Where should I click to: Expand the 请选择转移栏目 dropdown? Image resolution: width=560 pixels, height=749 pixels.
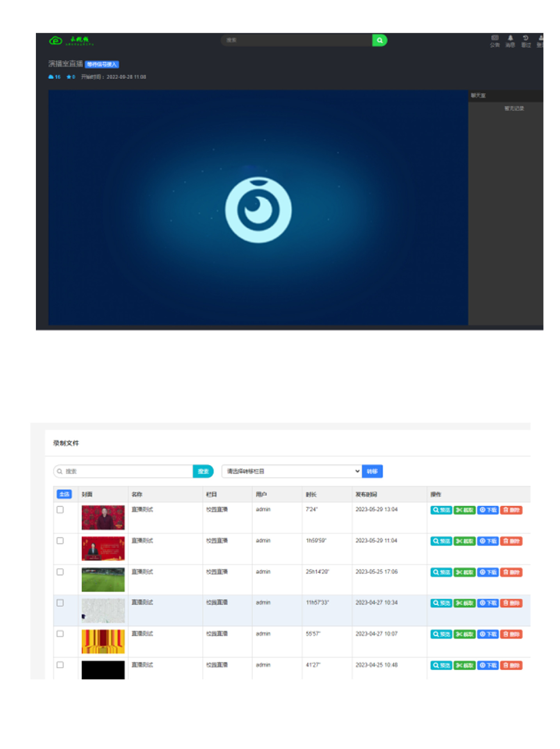(x=291, y=471)
